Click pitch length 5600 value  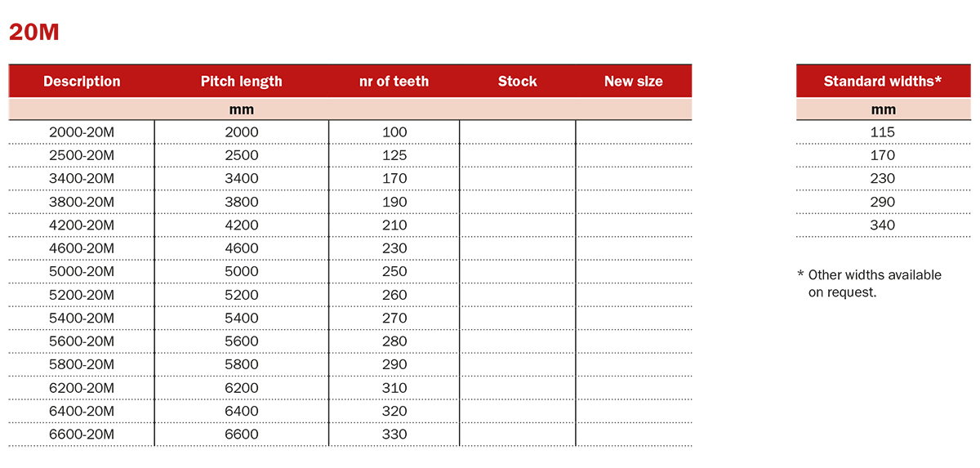(242, 341)
